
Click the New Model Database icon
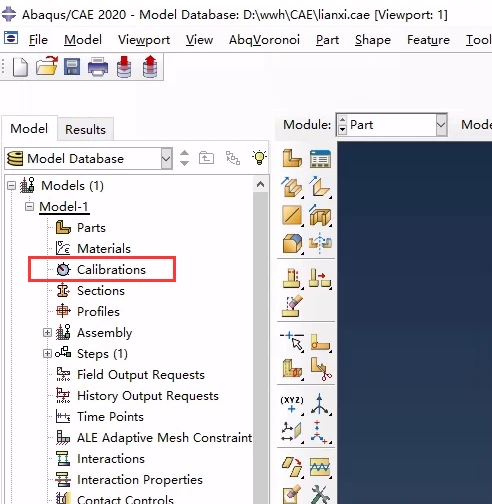[x=20, y=67]
